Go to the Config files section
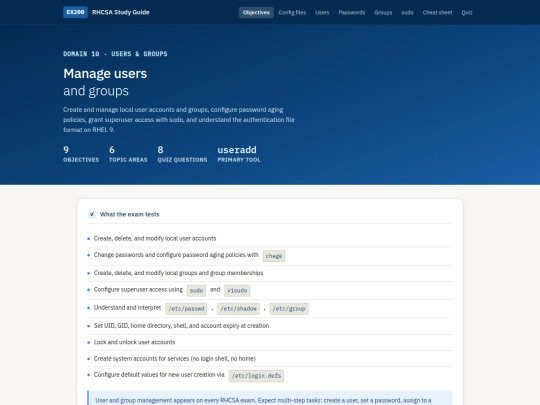 [x=292, y=12]
